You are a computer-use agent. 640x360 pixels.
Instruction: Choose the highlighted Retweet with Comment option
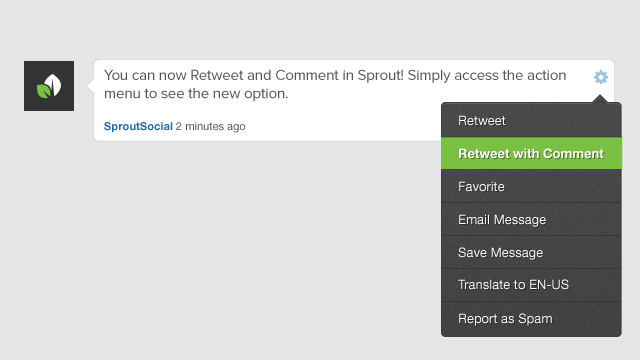click(531, 153)
